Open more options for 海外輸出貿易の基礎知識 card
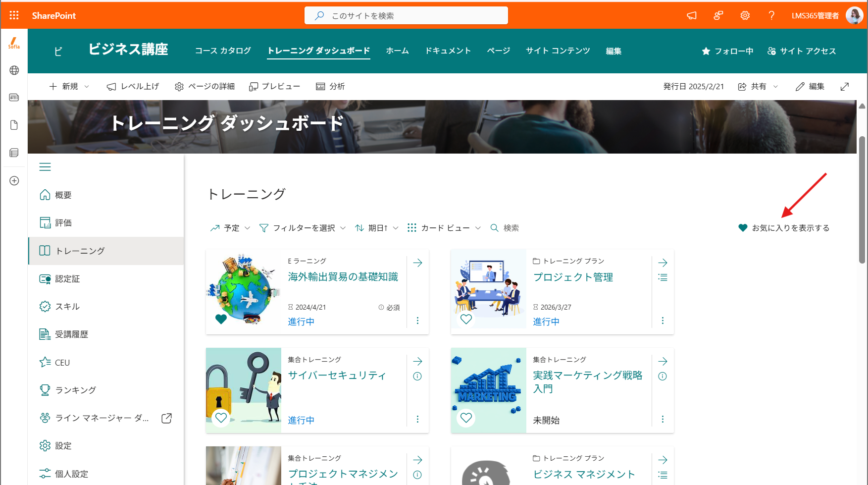This screenshot has height=485, width=868. pyautogui.click(x=417, y=321)
